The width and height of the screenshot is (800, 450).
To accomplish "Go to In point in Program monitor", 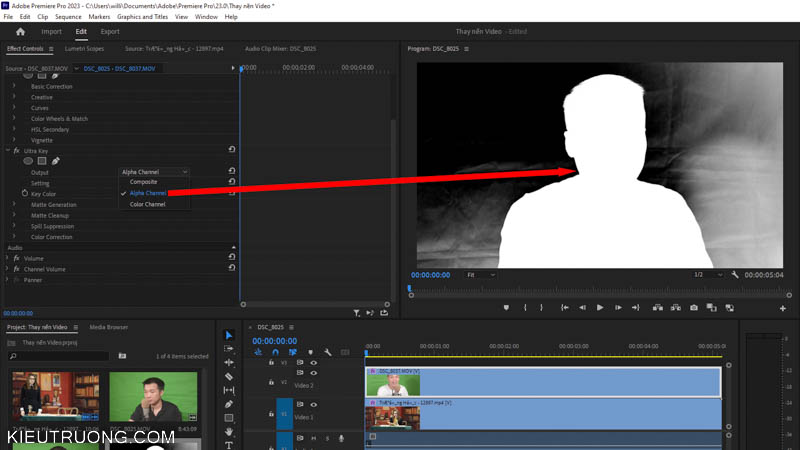I will click(565, 308).
